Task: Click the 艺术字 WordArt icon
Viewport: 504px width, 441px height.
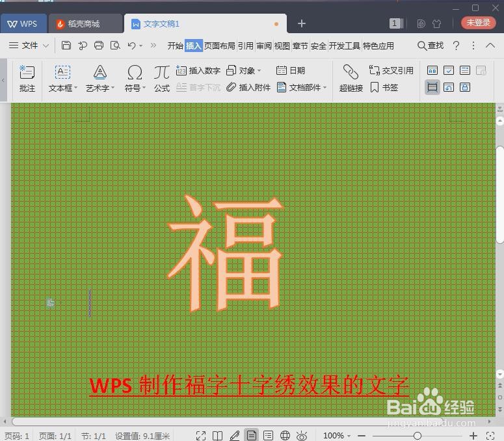Action: pos(100,72)
